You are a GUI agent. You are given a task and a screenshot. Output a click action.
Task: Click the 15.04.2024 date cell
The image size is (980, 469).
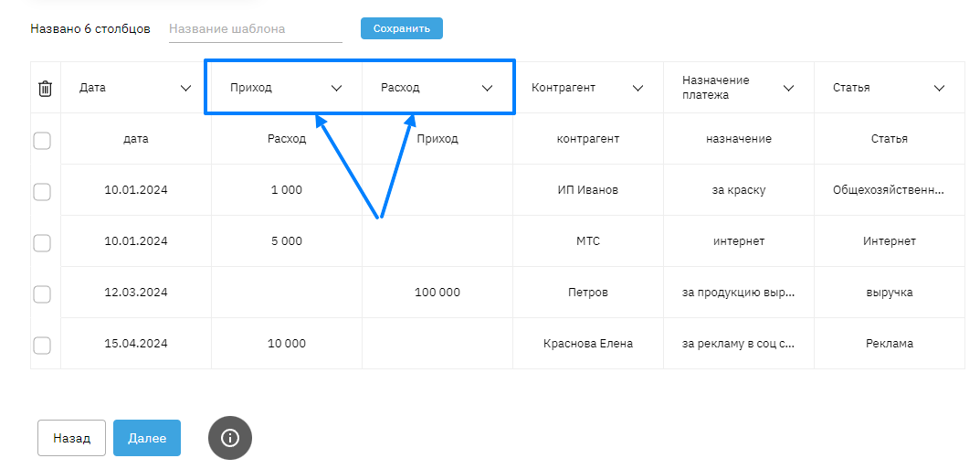136,344
